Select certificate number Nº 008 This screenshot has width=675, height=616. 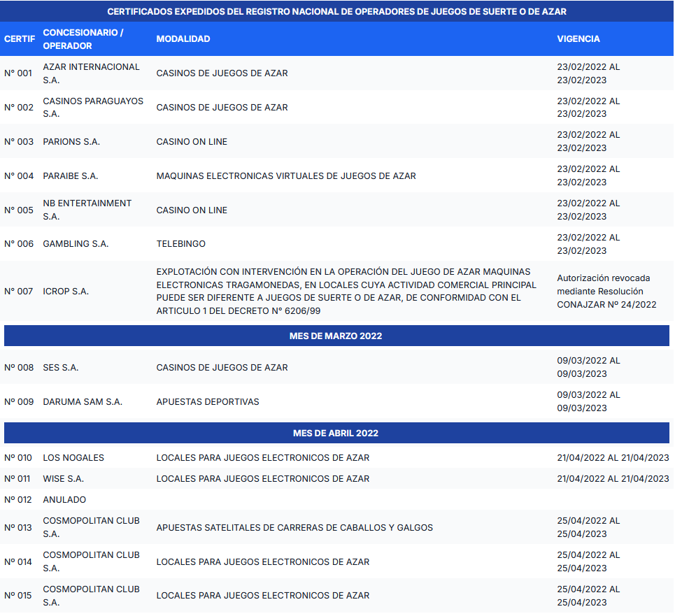click(19, 368)
